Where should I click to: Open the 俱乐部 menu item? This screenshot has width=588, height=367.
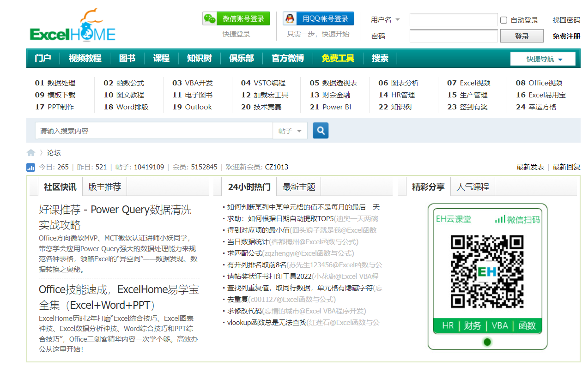point(242,58)
